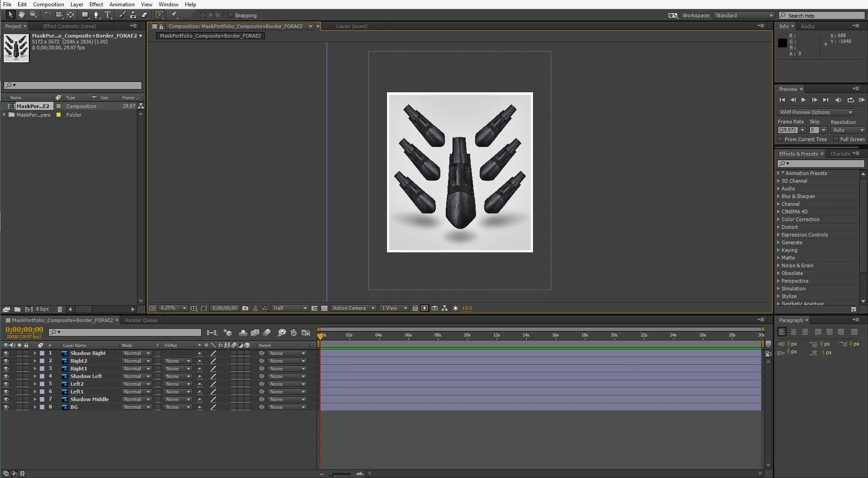The image size is (868, 478).
Task: Click the Blur & Sharpen effects category
Action: pos(798,196)
